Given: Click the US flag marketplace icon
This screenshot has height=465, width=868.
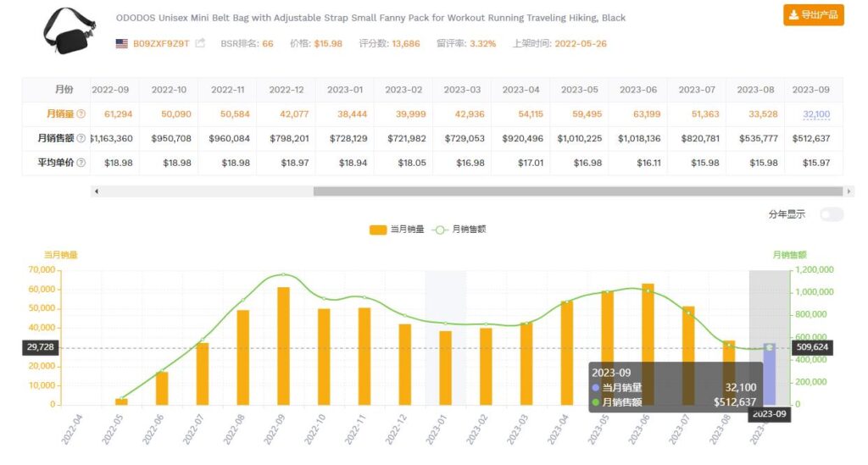Looking at the screenshot, I should [122, 43].
